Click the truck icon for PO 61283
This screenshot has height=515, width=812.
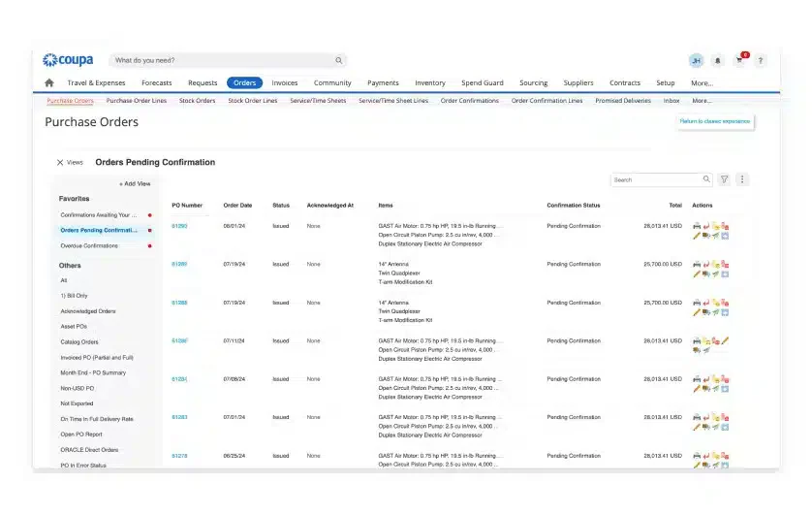706,428
